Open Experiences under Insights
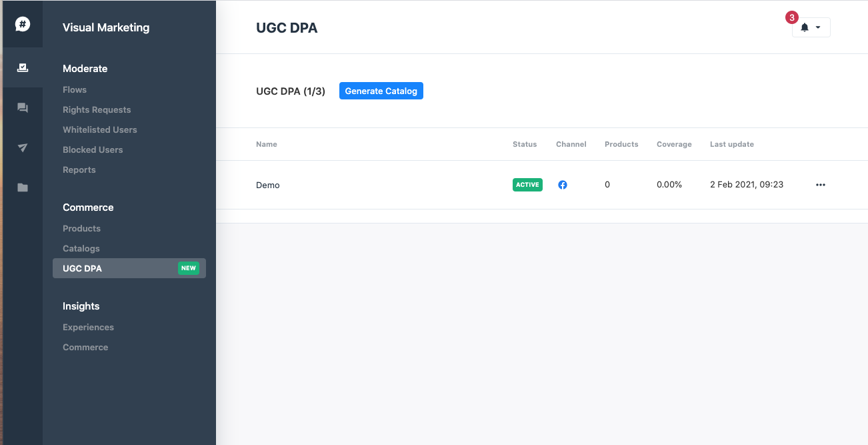This screenshot has width=868, height=445. pos(88,327)
